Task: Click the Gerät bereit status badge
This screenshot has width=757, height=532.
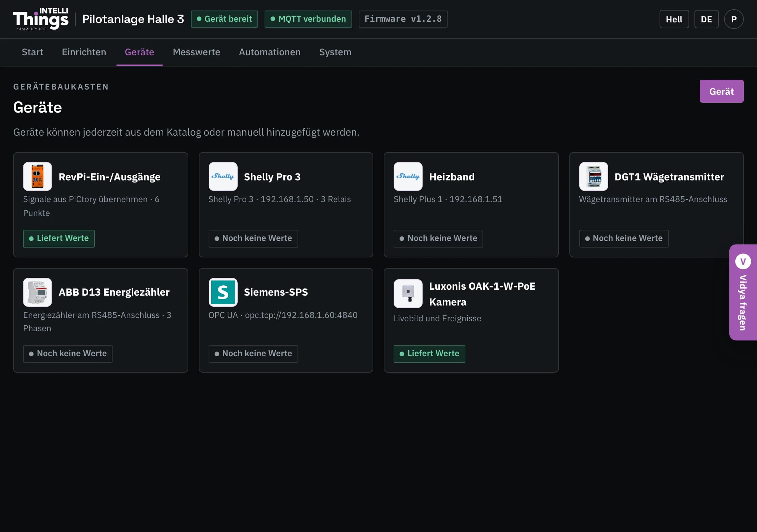Action: point(224,19)
